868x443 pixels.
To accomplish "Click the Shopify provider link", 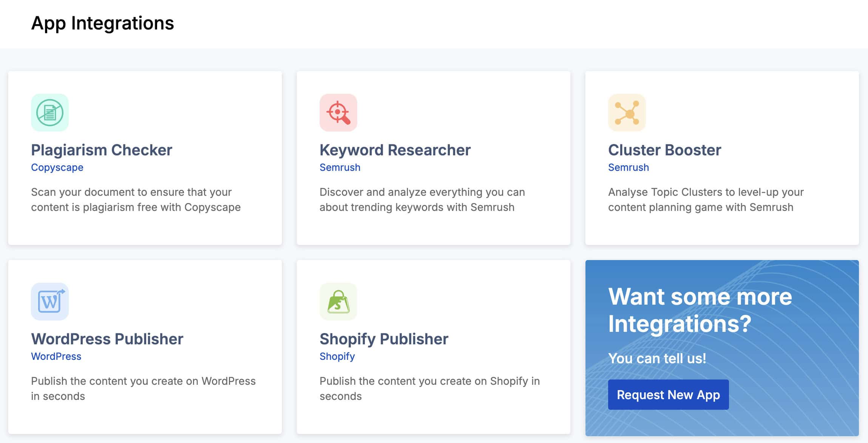I will [x=337, y=356].
